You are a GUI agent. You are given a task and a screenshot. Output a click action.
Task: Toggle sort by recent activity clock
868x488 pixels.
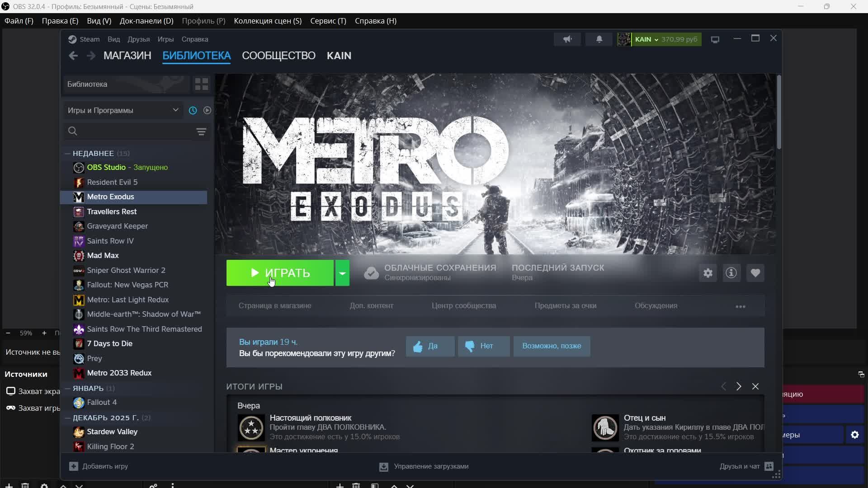193,110
